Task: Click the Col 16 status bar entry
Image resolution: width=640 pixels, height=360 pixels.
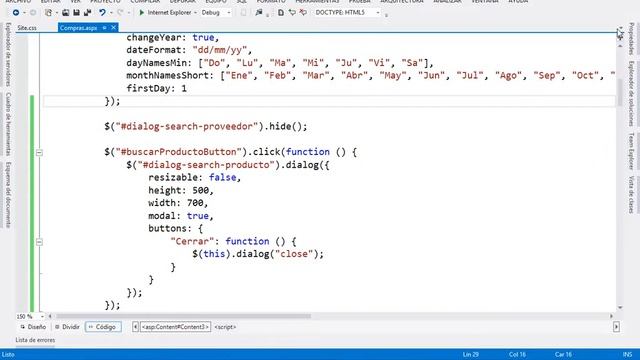Action: coord(517,354)
